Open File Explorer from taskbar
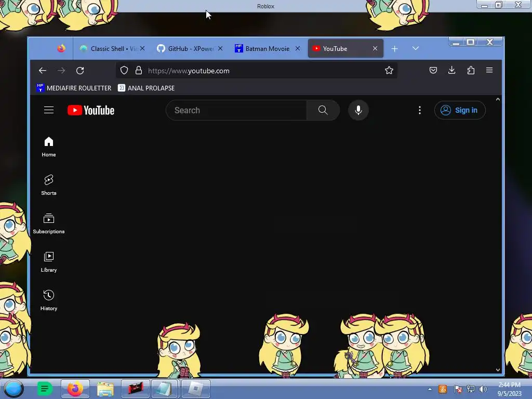This screenshot has height=399, width=532. click(x=105, y=389)
